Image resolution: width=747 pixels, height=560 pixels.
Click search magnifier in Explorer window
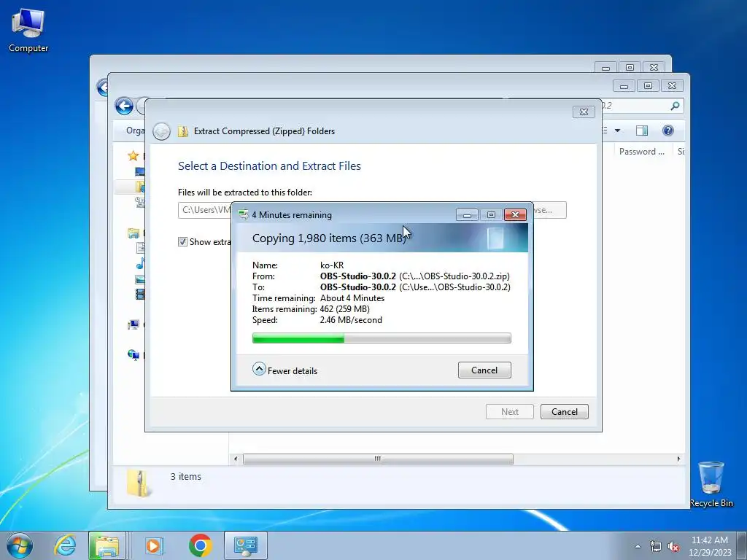coord(674,106)
